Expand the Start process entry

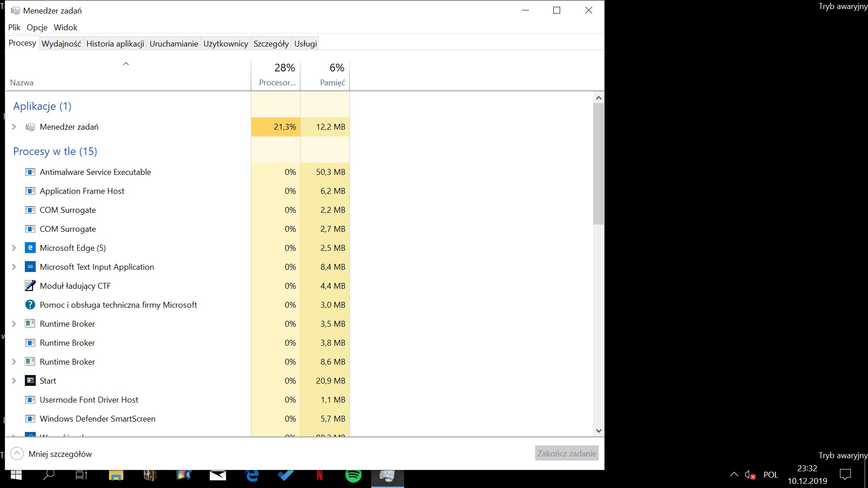click(x=14, y=380)
